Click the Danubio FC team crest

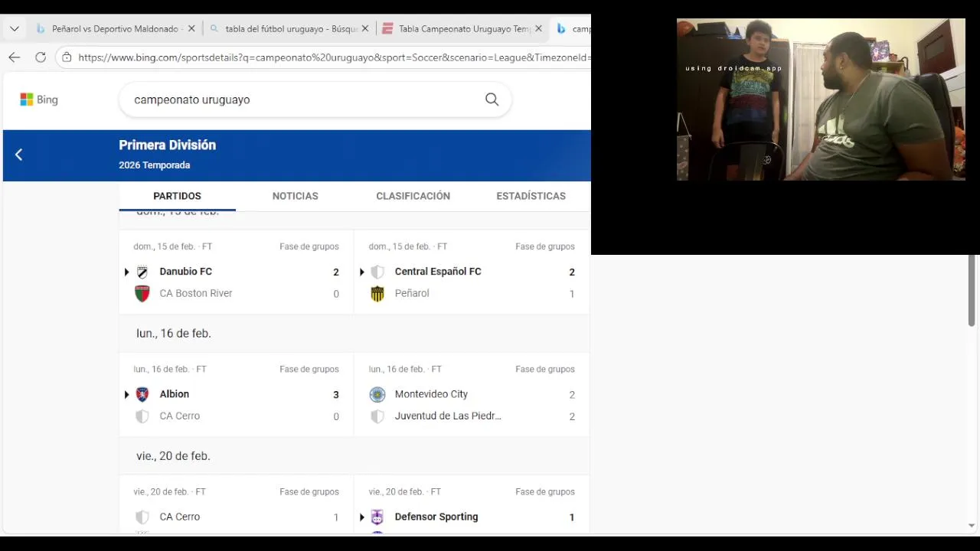(x=142, y=272)
